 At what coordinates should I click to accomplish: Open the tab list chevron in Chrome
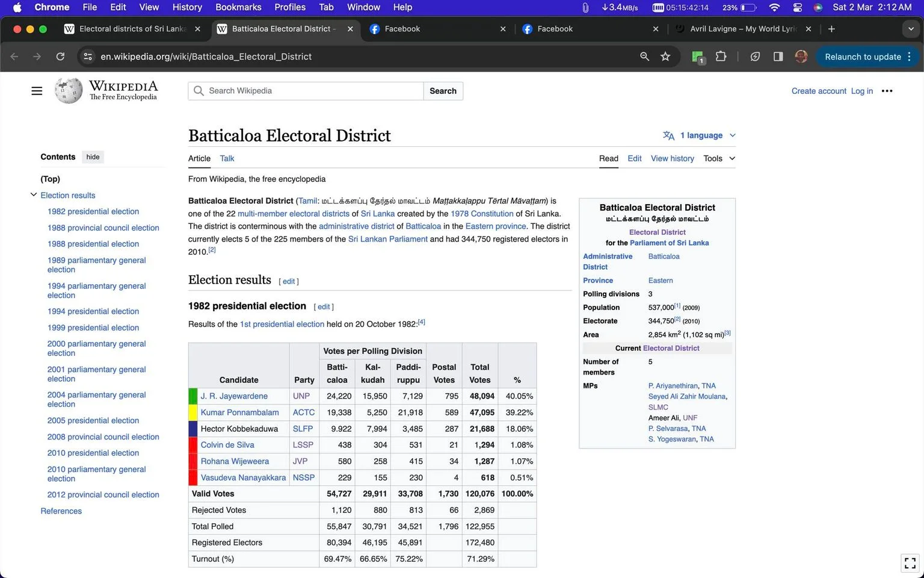[x=910, y=29]
